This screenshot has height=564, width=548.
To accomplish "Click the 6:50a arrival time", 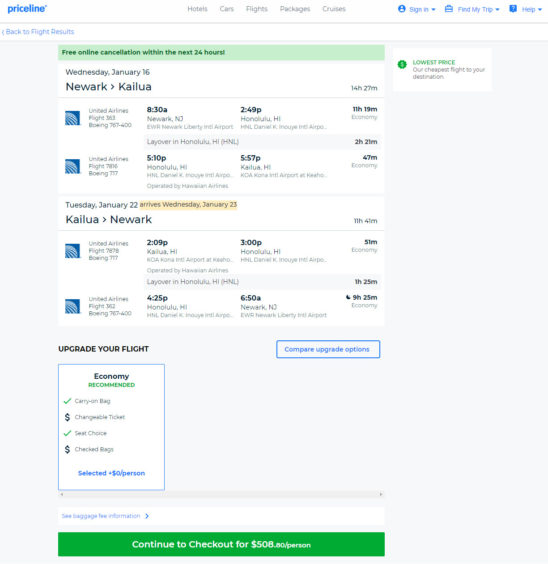I will tap(251, 298).
